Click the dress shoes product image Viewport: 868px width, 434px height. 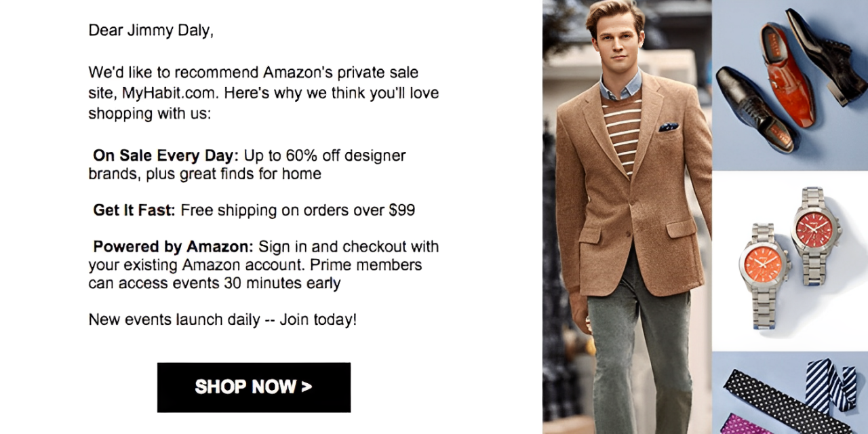pyautogui.click(x=790, y=85)
